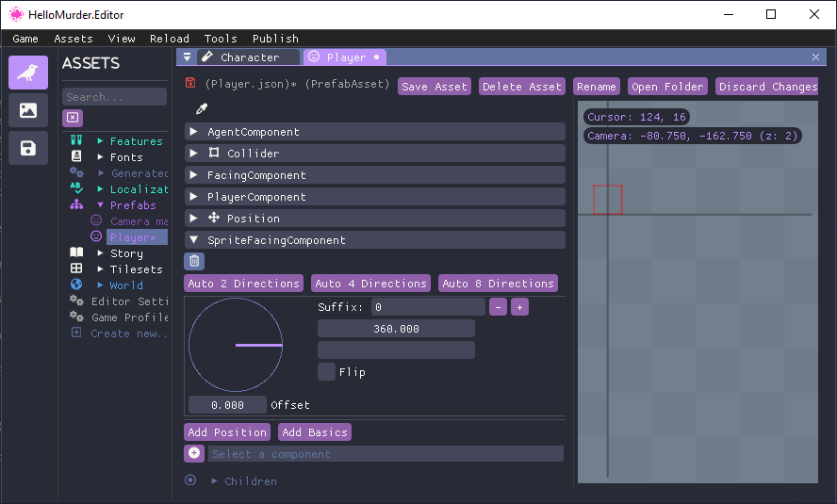Open the image sprites sidebar icon
Screen dimensions: 837x504
28,110
